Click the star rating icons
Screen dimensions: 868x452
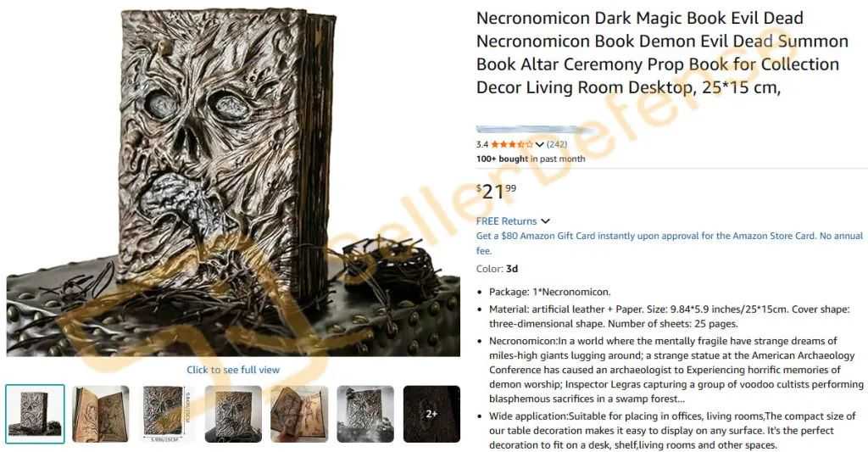[511, 144]
